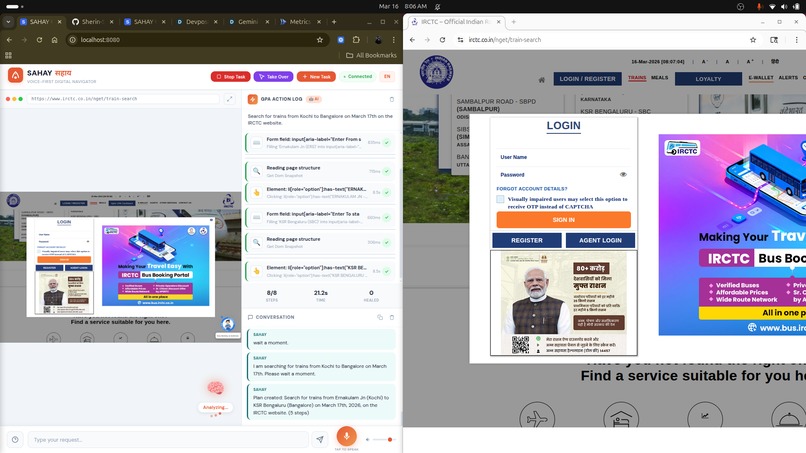This screenshot has width=806, height=453.
Task: Open the 'Enter From' form field log entry
Action: [320, 142]
